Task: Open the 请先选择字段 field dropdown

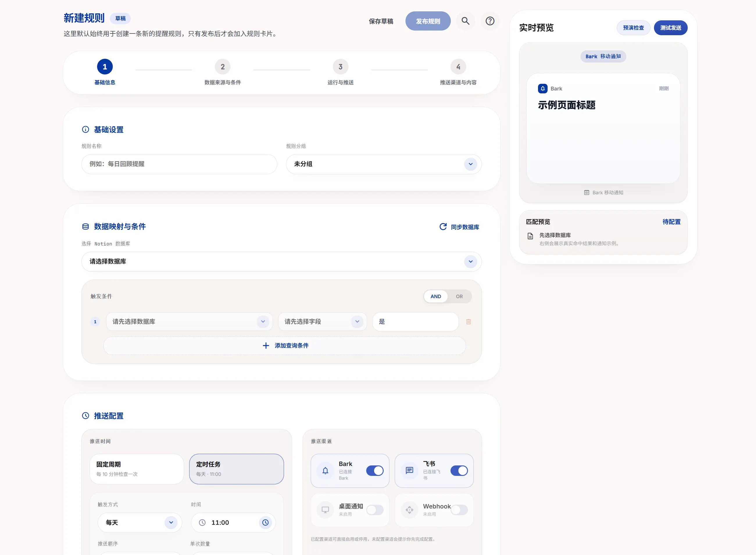Action: click(323, 322)
